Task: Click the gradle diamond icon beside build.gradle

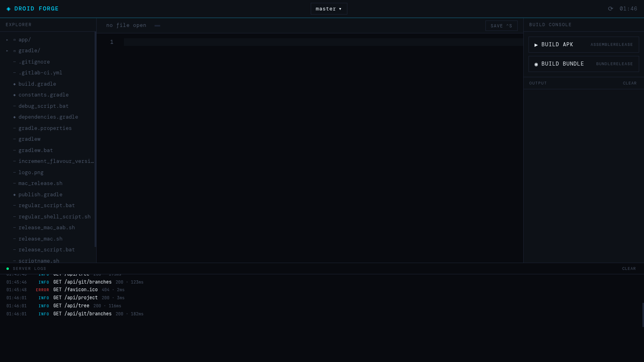Action: 14,84
